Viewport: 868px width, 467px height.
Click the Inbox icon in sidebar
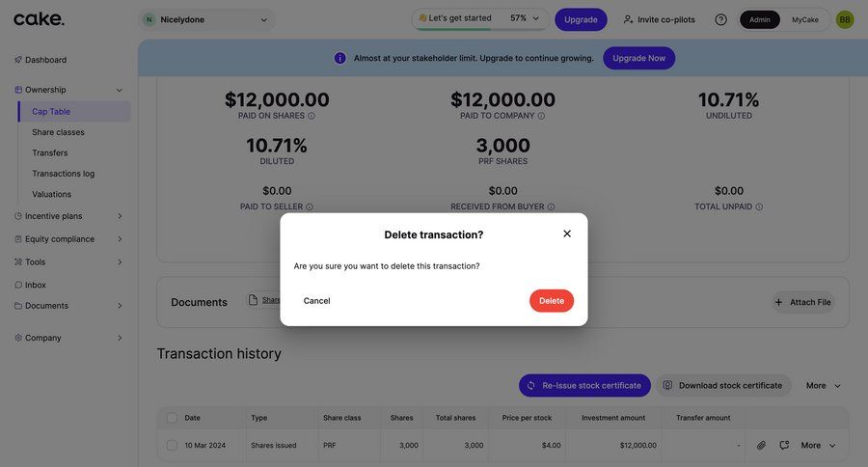[x=18, y=285]
